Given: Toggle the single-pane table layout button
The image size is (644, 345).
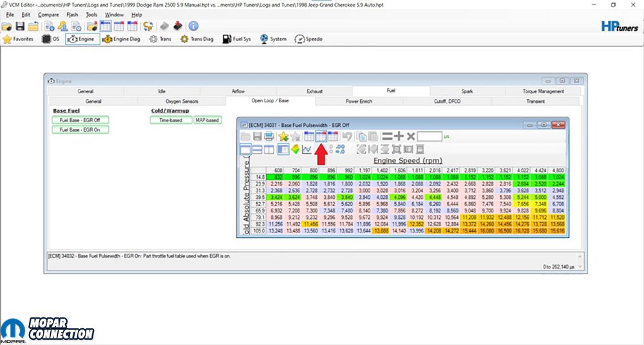Looking at the screenshot, I should click(x=245, y=149).
